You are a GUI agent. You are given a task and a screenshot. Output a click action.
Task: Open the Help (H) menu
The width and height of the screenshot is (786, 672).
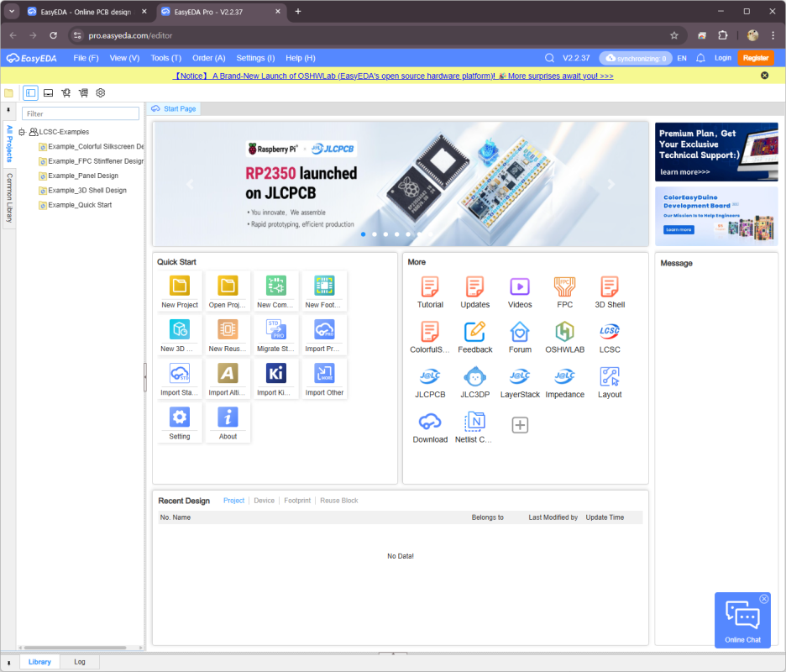[301, 58]
